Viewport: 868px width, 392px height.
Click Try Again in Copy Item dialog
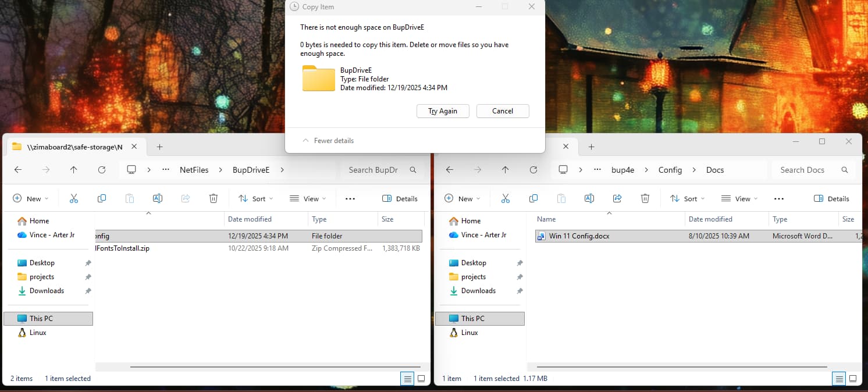443,111
